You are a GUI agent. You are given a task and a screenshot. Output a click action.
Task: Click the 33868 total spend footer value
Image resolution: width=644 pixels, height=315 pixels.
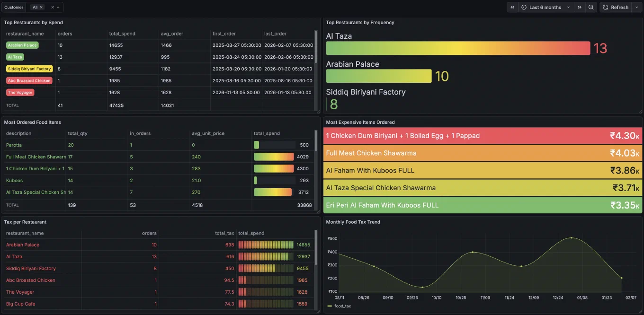(304, 205)
